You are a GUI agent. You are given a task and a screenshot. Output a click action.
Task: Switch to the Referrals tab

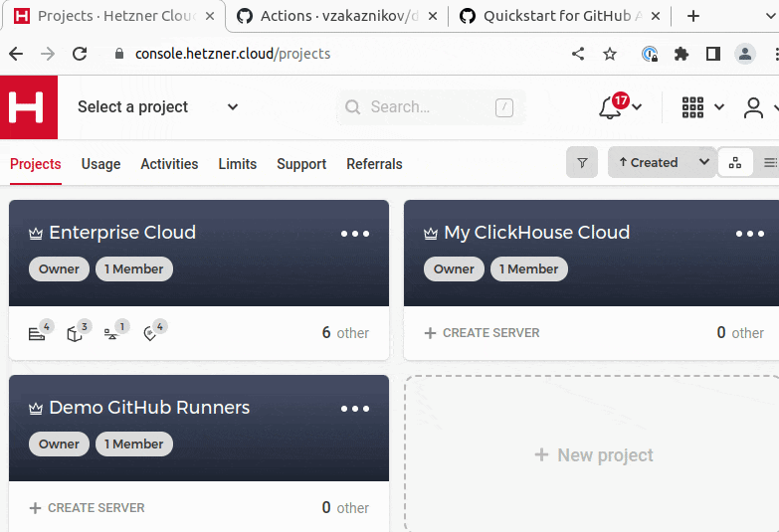tap(375, 164)
